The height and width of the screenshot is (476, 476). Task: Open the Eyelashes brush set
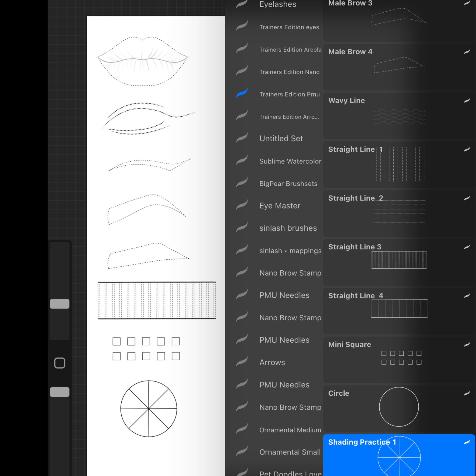pos(278,4)
